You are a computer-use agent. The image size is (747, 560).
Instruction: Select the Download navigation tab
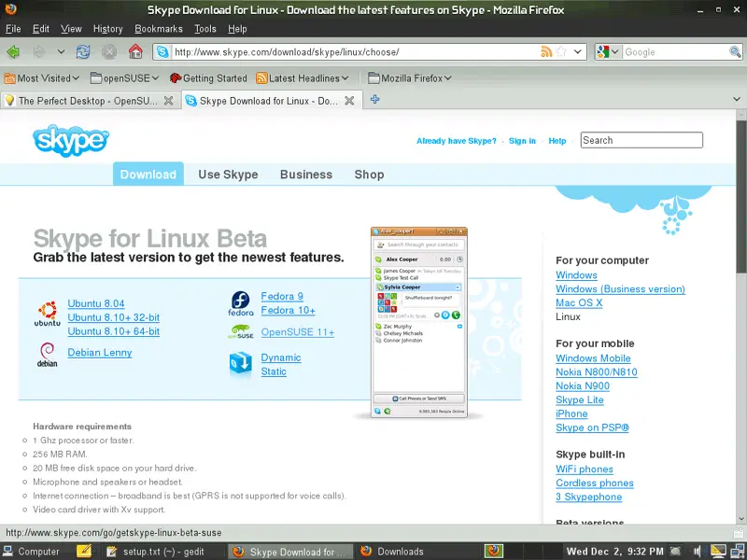coord(148,175)
